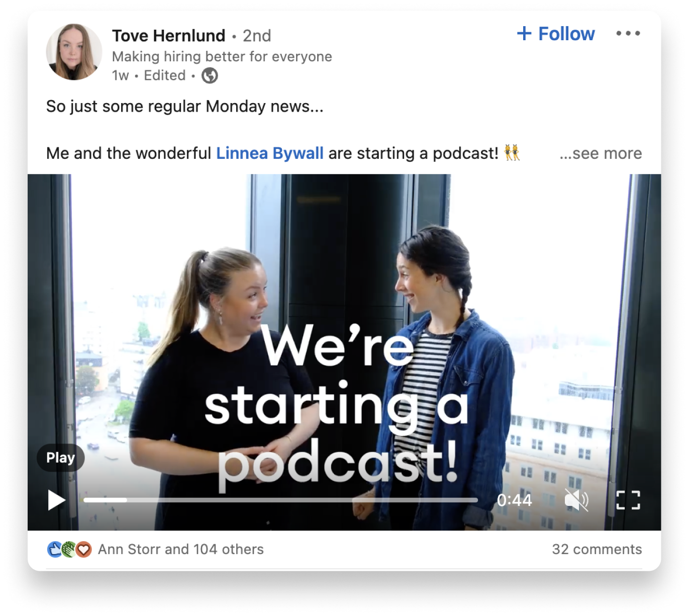The width and height of the screenshot is (689, 616).
Task: Open the 32 comments section
Action: point(597,549)
